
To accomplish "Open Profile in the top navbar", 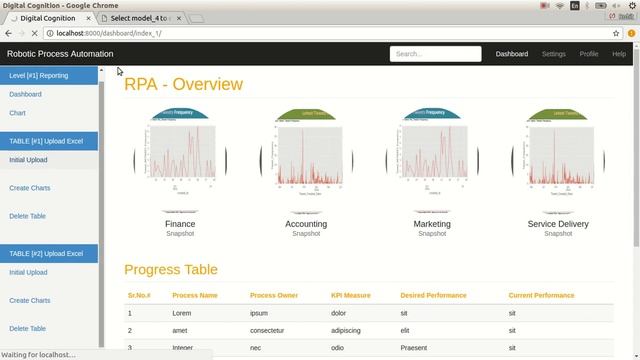I will pyautogui.click(x=589, y=54).
